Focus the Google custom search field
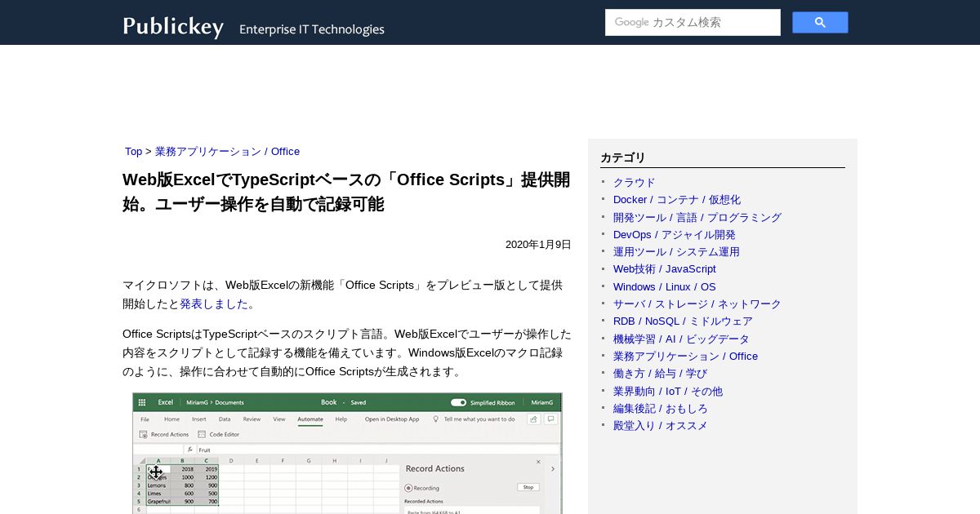This screenshot has height=514, width=980. coord(693,22)
